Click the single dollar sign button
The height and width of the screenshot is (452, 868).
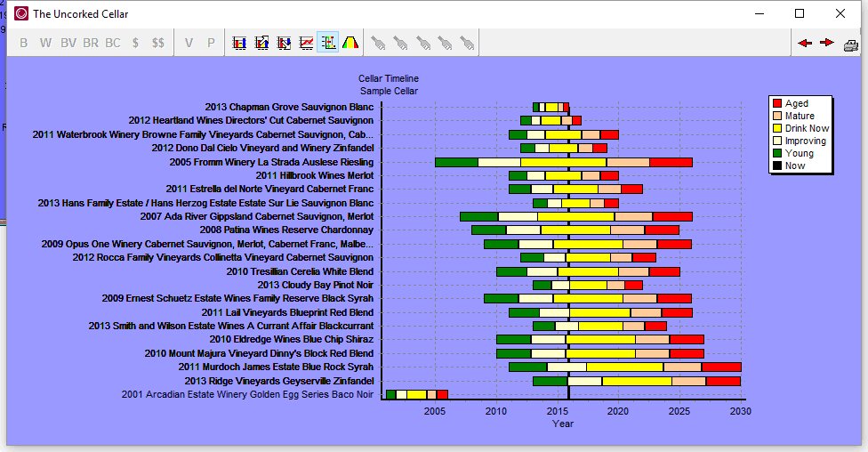(x=135, y=43)
